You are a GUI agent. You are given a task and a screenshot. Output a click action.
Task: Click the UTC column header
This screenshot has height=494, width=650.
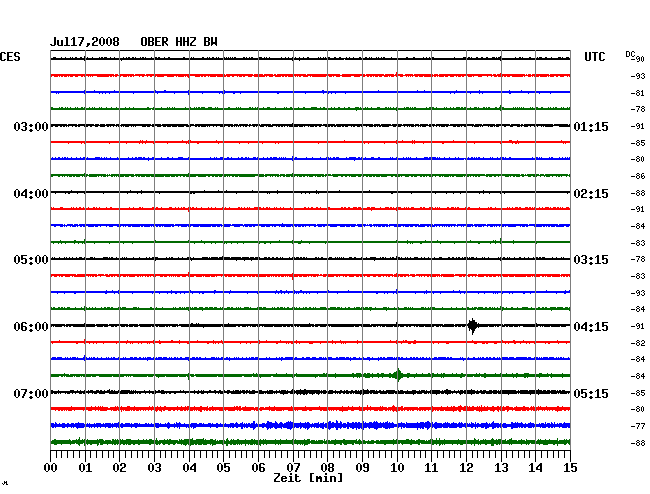594,57
